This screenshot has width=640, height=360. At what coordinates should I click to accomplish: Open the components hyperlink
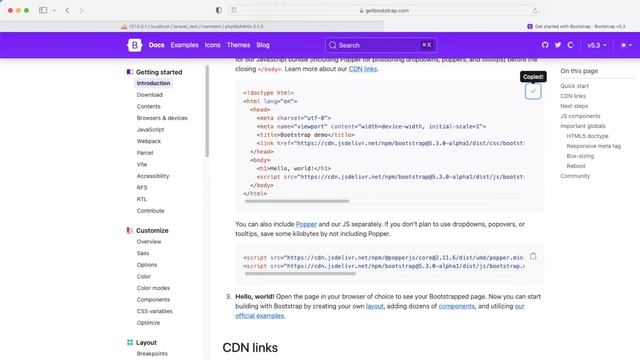click(457, 306)
